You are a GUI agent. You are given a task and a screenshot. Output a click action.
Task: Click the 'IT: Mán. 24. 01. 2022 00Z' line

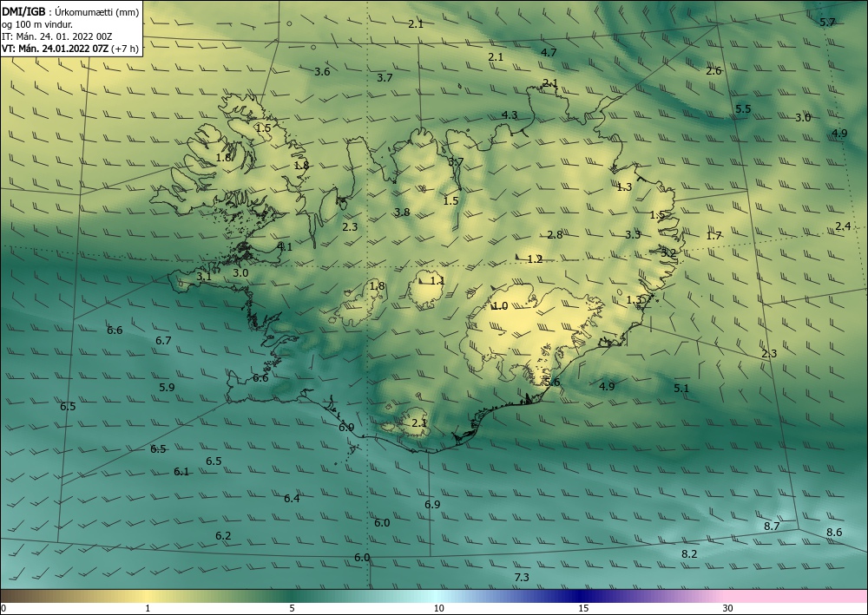pos(57,36)
